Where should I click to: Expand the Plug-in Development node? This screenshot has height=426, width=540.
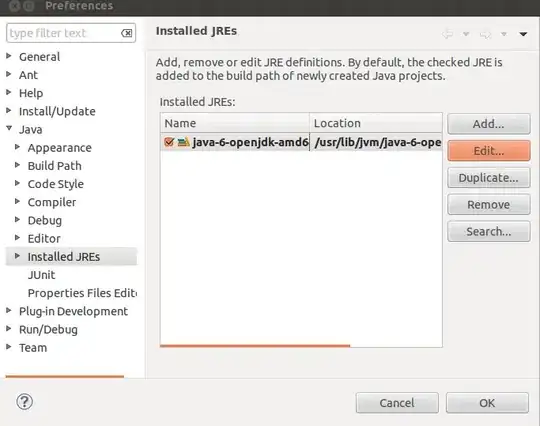point(9,311)
